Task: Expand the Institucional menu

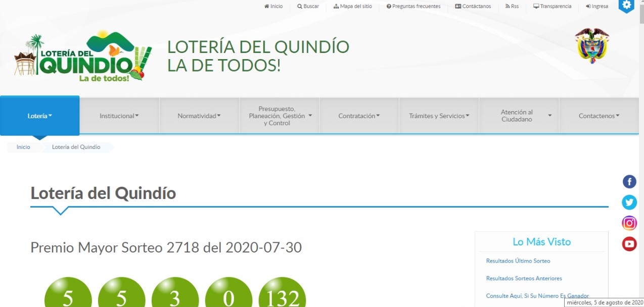Action: pyautogui.click(x=119, y=116)
